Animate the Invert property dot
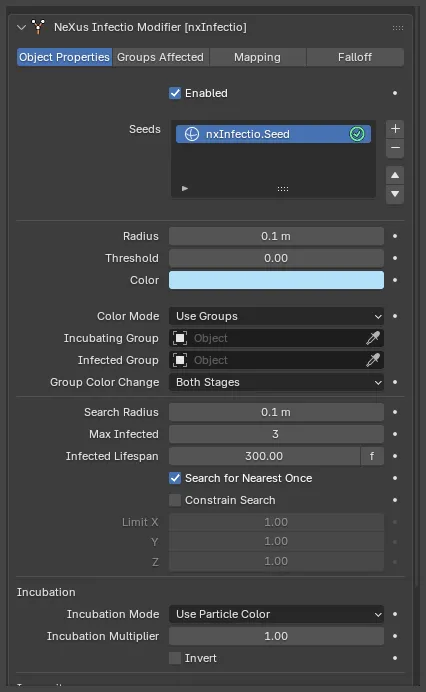The image size is (426, 692). click(x=395, y=658)
